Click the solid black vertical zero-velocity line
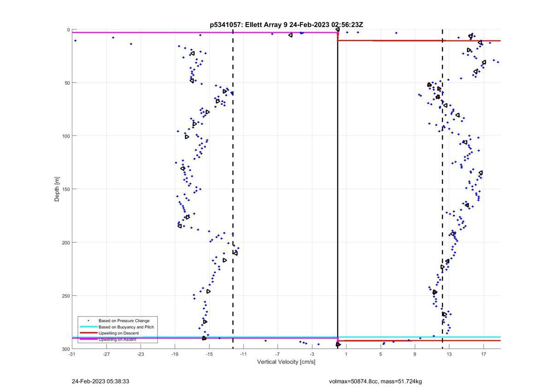This screenshot has width=553, height=392. [x=338, y=189]
